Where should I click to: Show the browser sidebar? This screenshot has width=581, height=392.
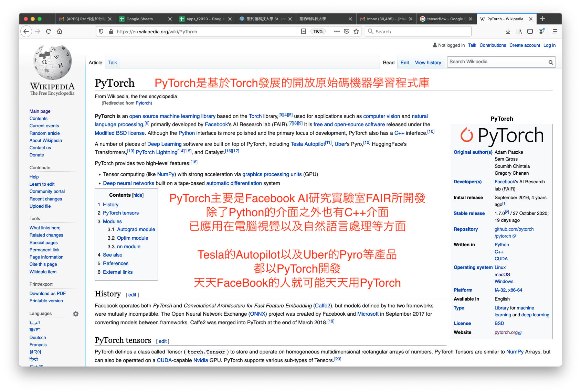[530, 31]
